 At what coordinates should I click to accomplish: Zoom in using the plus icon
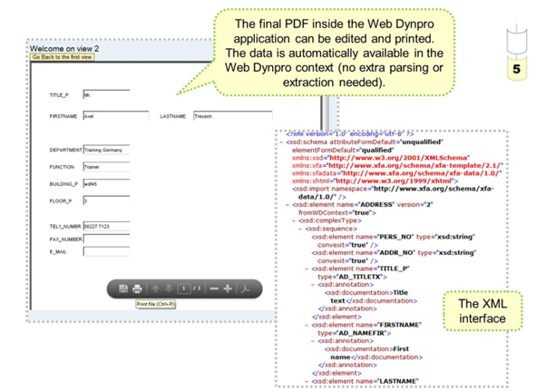click(x=228, y=289)
